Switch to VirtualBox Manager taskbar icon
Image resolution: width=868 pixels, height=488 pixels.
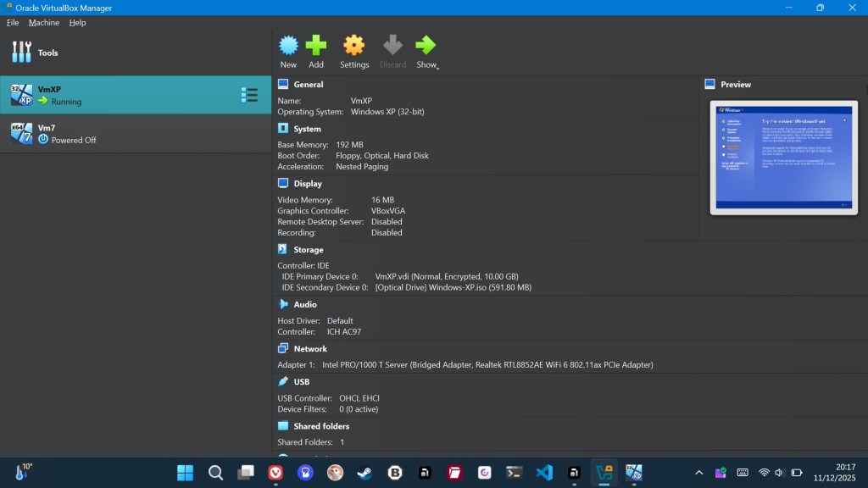point(604,473)
